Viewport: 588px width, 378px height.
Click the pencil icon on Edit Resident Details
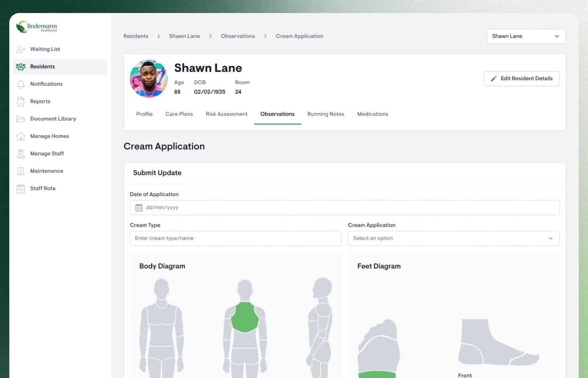click(494, 79)
